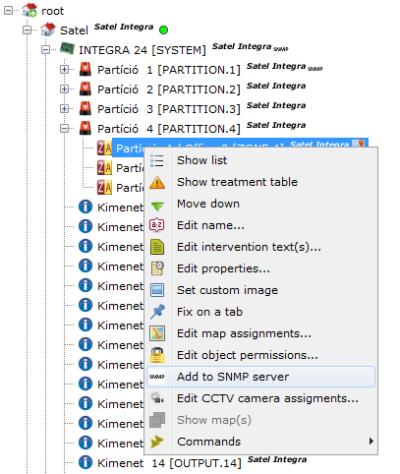Click the blue pushpin Fix on tab icon
This screenshot has height=474, width=400.
157,312
